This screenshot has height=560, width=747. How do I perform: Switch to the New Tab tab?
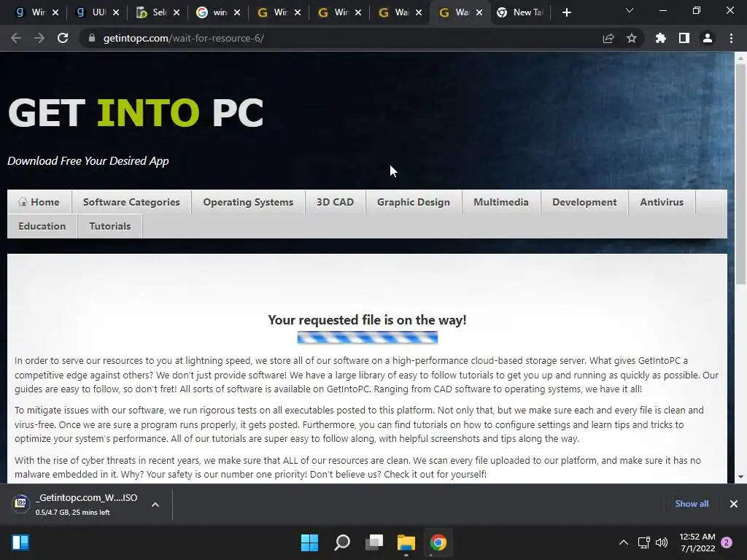click(x=522, y=12)
